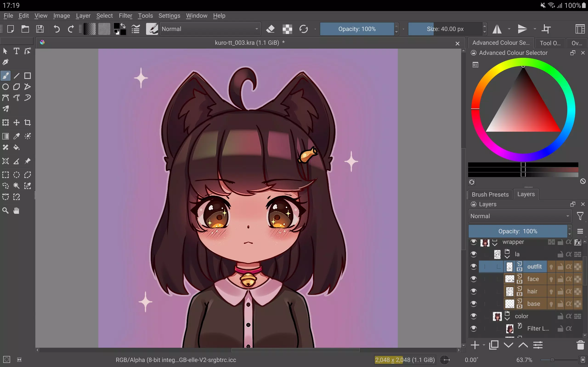
Task: Select the Color Sampler tool
Action: [16, 136]
